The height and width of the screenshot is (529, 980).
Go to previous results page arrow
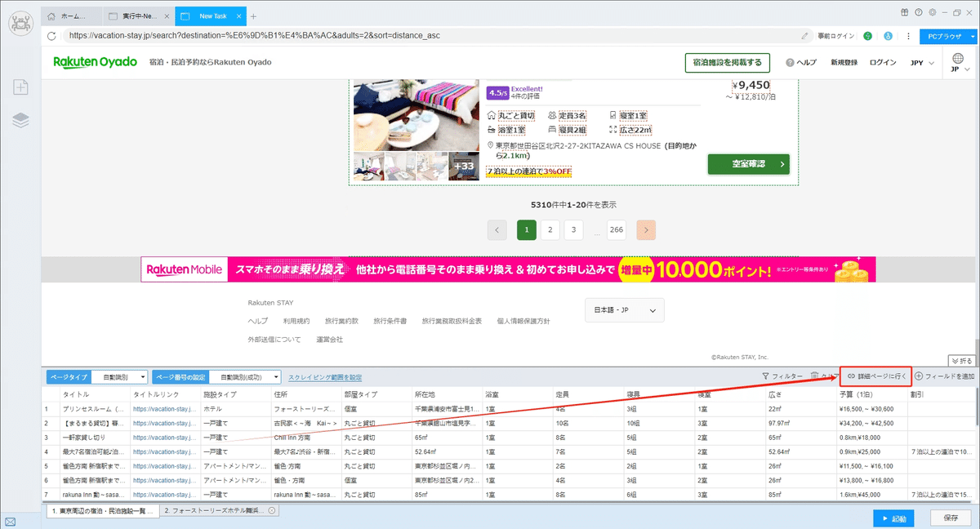pyautogui.click(x=497, y=230)
